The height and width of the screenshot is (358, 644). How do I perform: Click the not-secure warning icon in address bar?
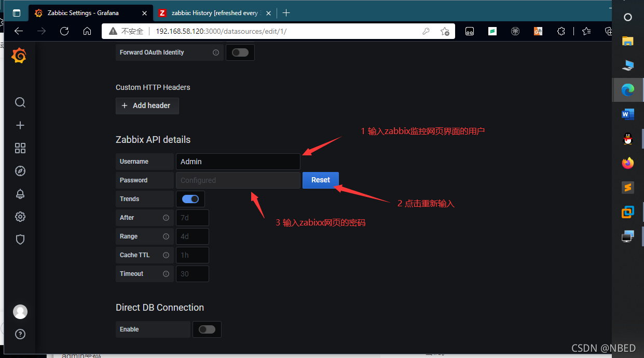pos(112,31)
